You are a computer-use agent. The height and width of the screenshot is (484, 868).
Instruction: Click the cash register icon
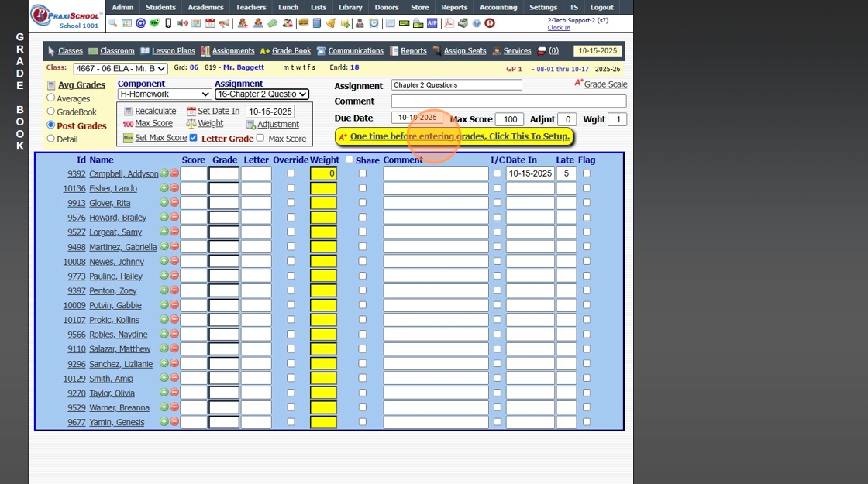(462, 23)
